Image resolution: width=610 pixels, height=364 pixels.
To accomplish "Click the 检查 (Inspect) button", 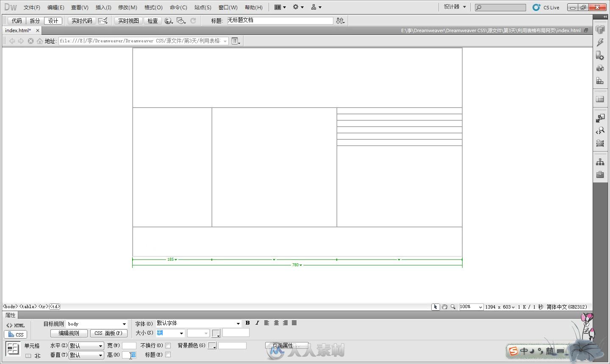I will [x=152, y=21].
